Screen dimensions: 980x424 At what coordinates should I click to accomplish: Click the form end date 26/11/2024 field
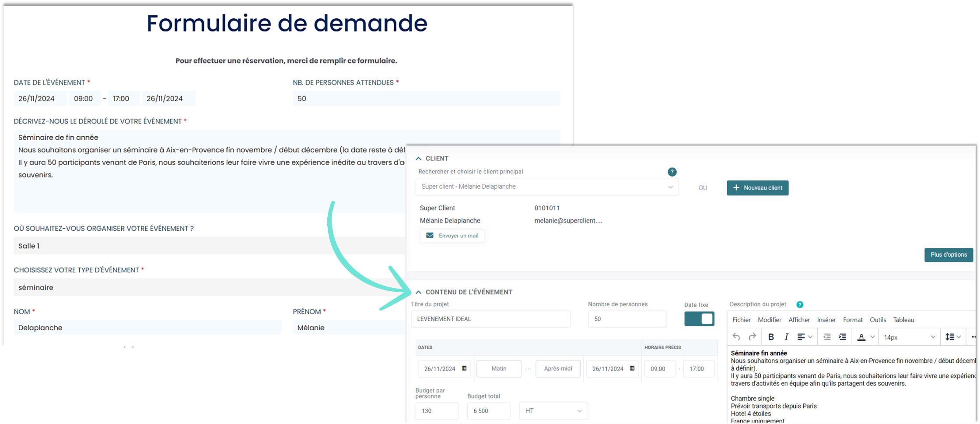[169, 99]
